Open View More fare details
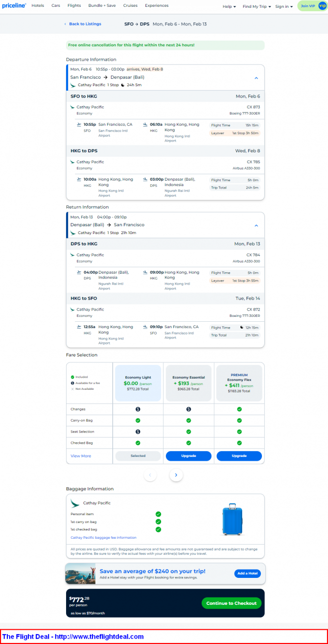The width and height of the screenshot is (328, 644). click(x=81, y=456)
